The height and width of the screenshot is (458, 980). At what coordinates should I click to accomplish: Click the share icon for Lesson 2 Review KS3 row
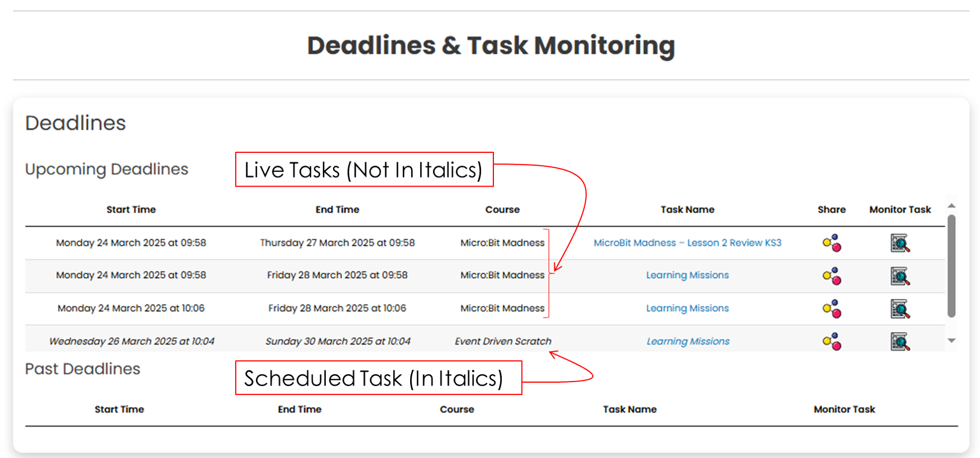point(831,243)
